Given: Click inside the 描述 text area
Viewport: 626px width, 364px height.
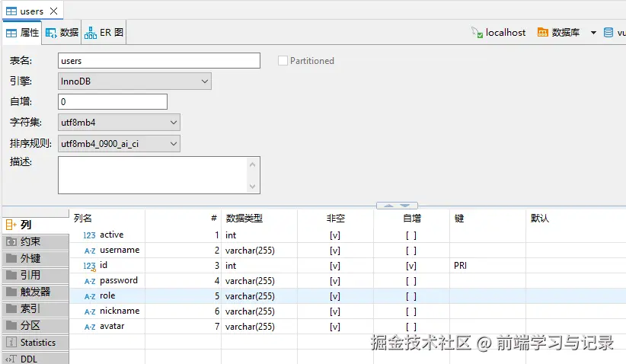Looking at the screenshot, I should [x=153, y=175].
